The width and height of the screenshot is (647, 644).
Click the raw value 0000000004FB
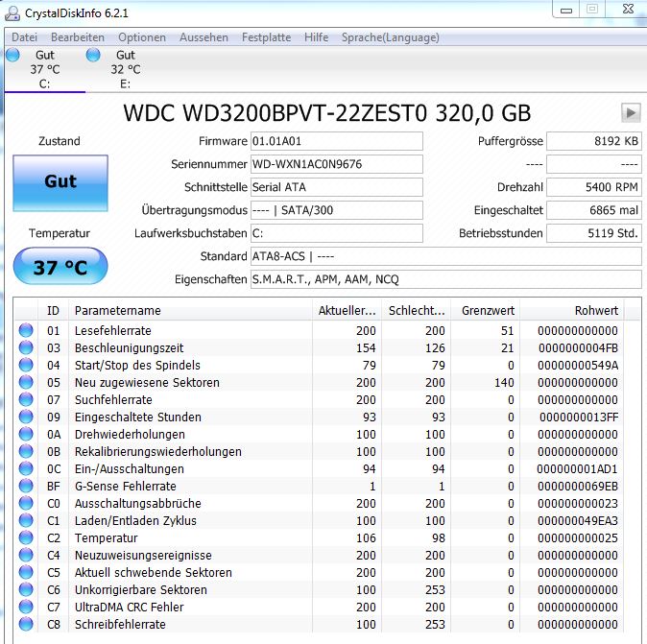(x=578, y=348)
